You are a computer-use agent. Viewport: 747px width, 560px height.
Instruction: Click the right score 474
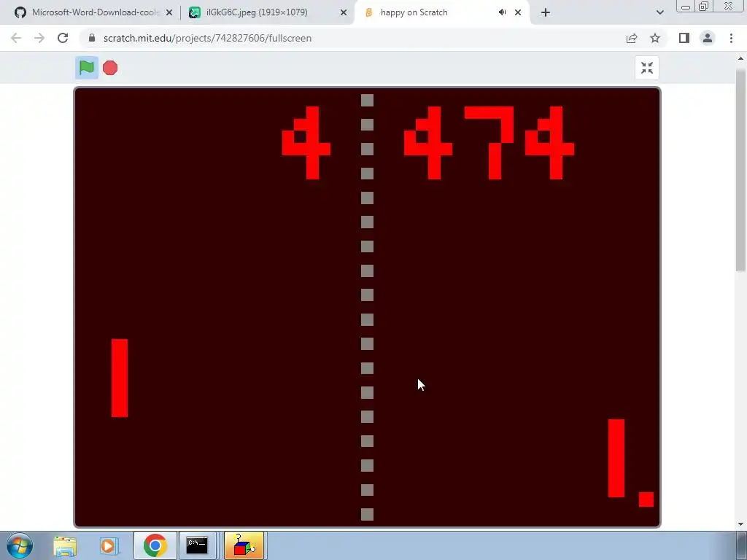click(x=489, y=143)
